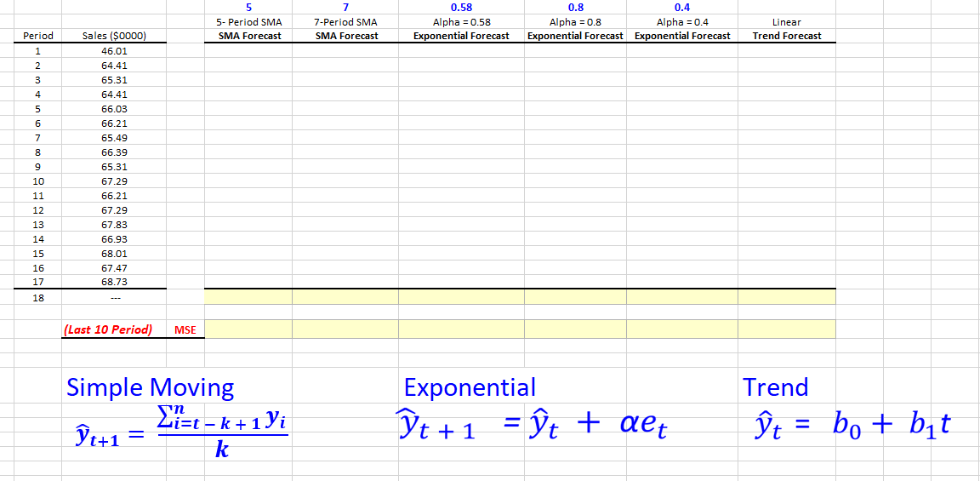Select the blue alpha value 0.8

pyautogui.click(x=575, y=9)
